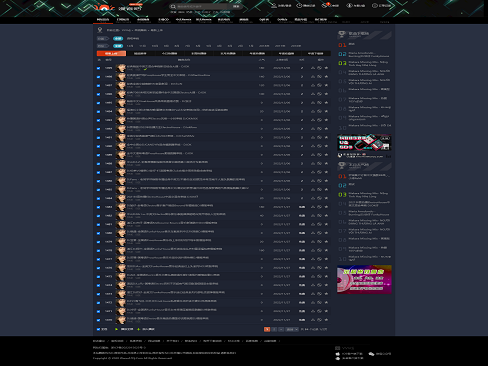Viewport: 488px width, 366px height.
Task: Switch to the second ranking tab in the black bar
Action: (140, 53)
